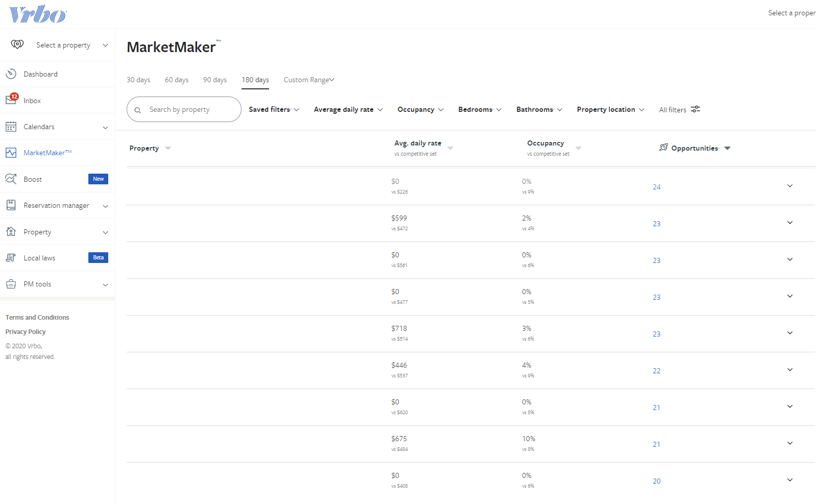Open Inbox envelope icon with badge
Viewport: 816px width, 504px height.
pos(12,99)
